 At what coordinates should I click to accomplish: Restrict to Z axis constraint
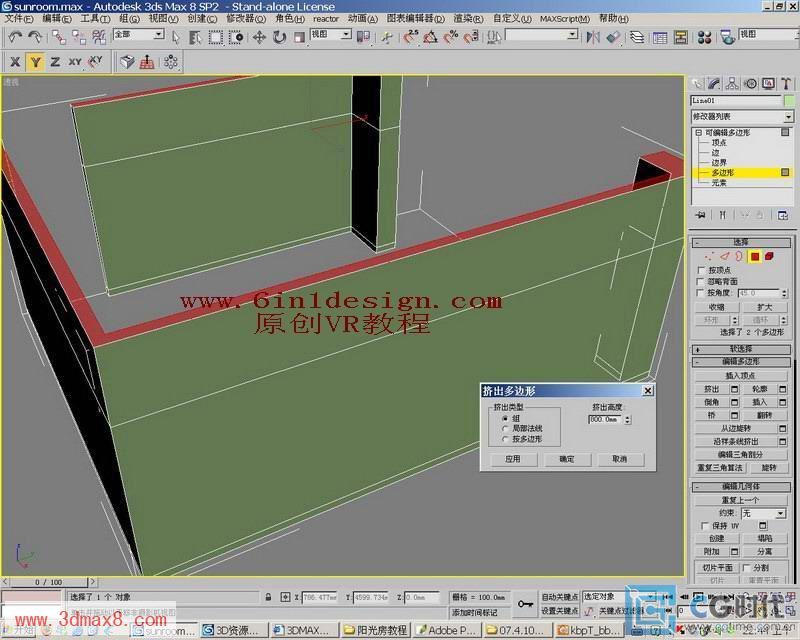point(55,62)
